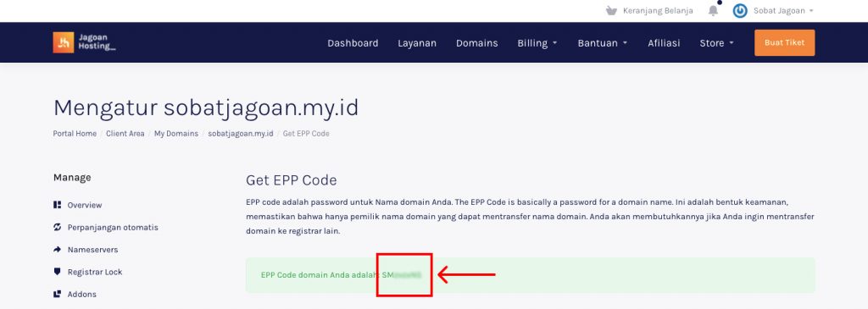Click the Addons sidebar icon
The width and height of the screenshot is (868, 309).
point(57,294)
